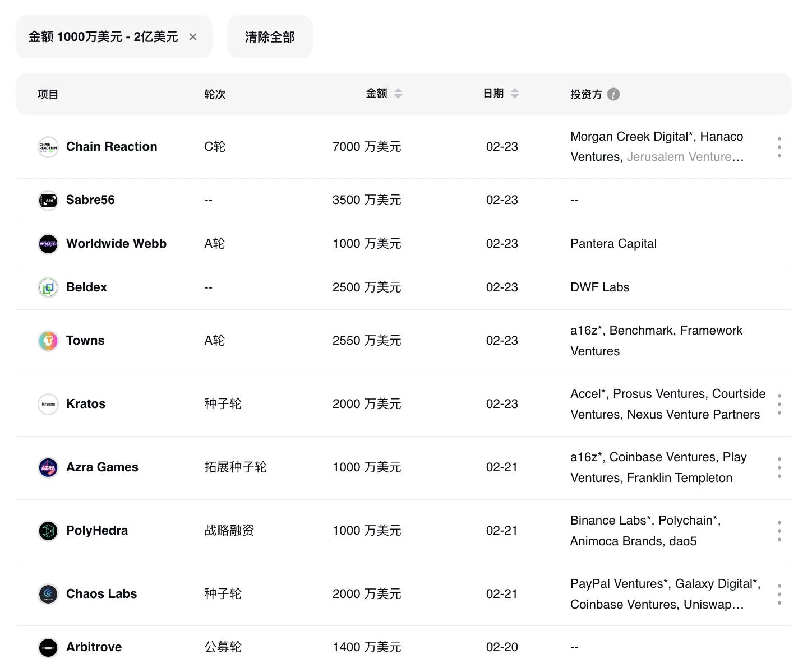Click the Azra Games logo icon
This screenshot has width=812, height=668.
48,467
